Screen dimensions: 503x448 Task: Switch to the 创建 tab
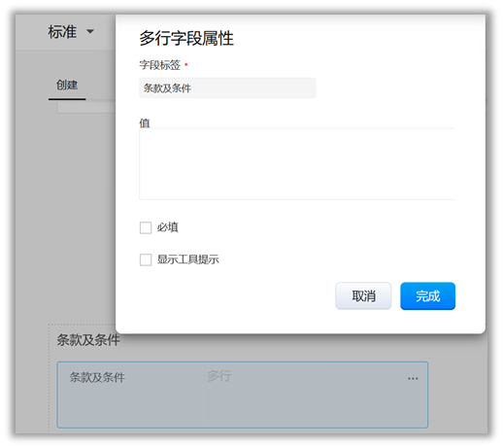pos(67,85)
